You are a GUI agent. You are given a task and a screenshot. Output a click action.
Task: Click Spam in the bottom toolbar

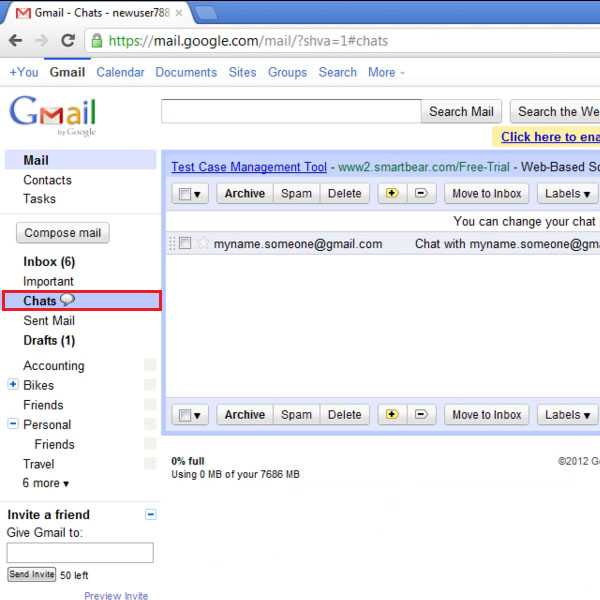pyautogui.click(x=296, y=414)
